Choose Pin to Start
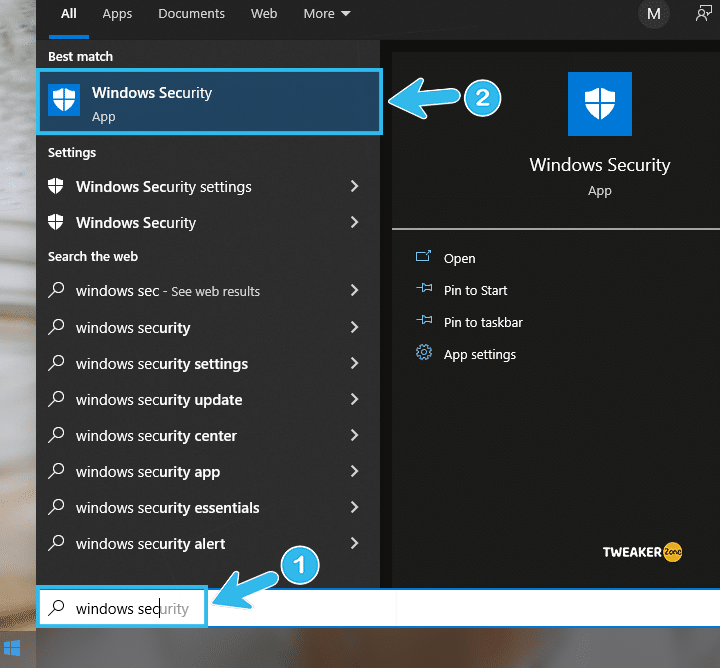 pos(475,290)
